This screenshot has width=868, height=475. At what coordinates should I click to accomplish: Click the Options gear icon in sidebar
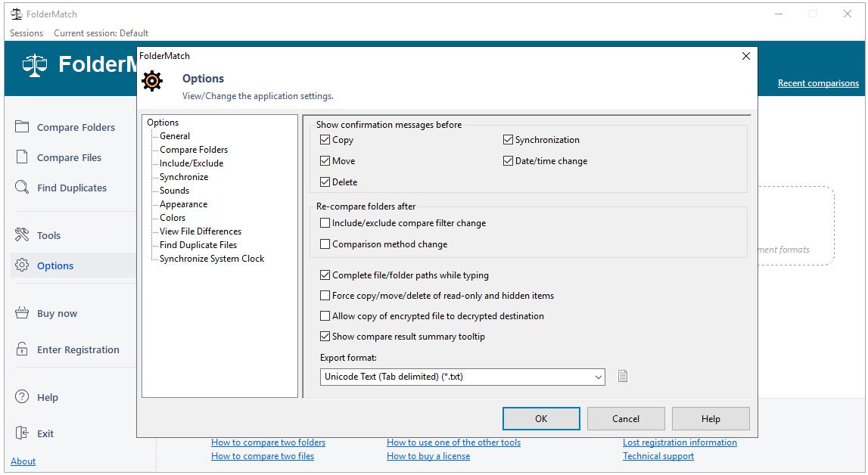[22, 265]
